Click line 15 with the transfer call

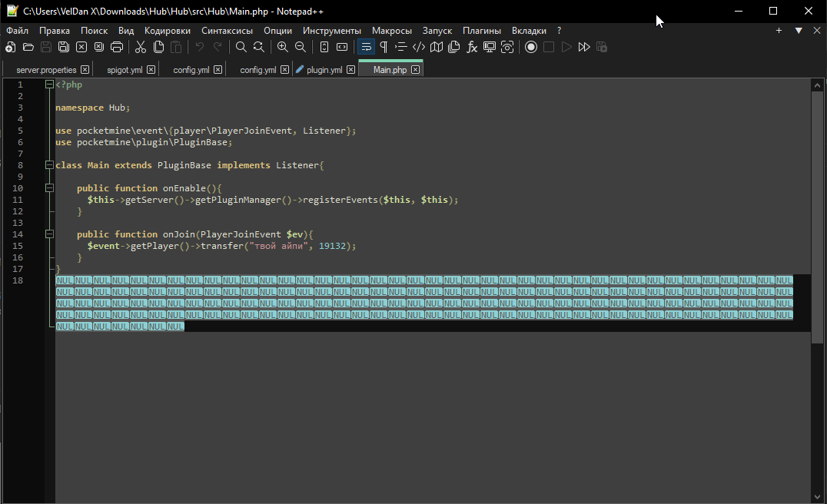(222, 246)
